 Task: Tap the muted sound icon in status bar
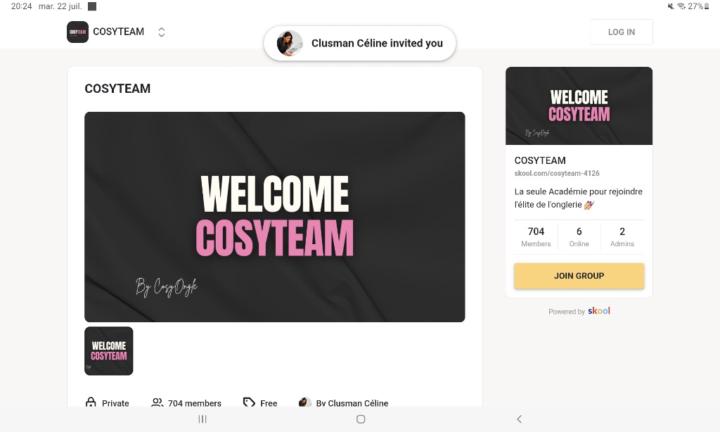tap(671, 6)
